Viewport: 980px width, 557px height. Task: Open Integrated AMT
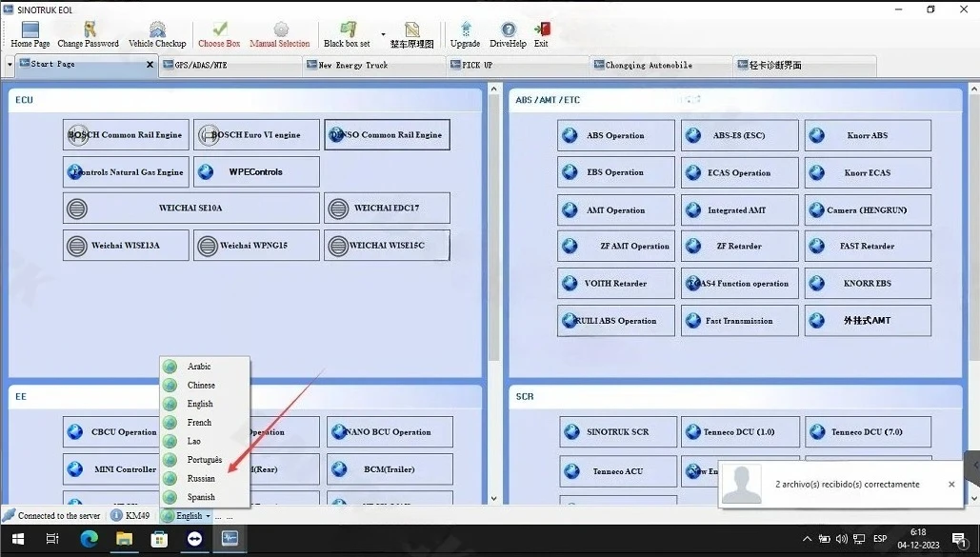click(x=739, y=210)
